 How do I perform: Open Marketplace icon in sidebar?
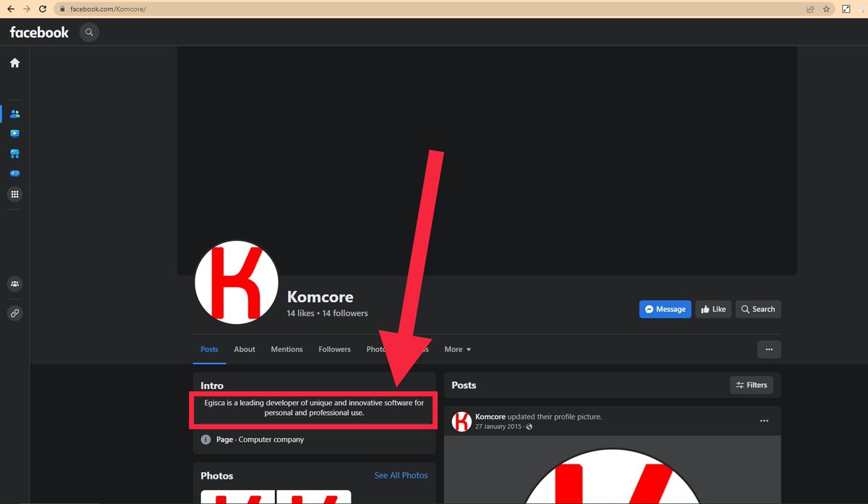click(x=14, y=154)
